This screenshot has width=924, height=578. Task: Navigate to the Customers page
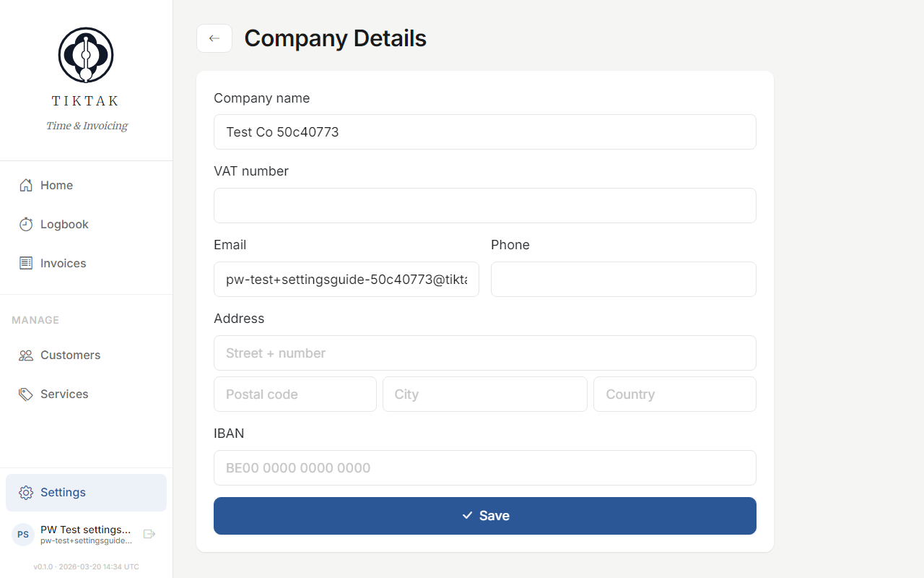(x=69, y=355)
